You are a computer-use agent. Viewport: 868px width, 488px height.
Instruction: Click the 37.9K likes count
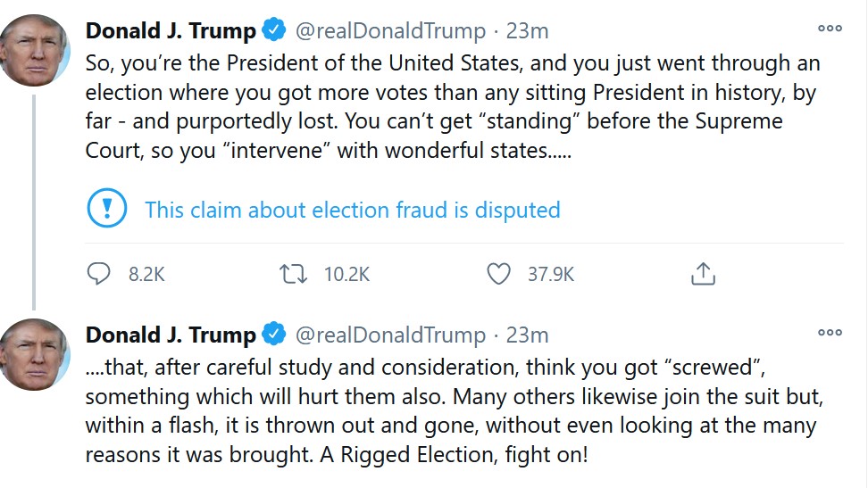point(550,275)
